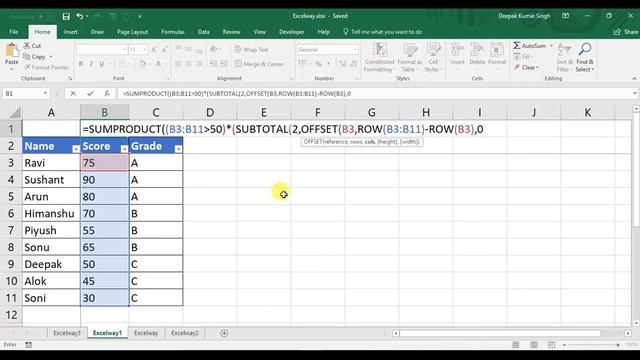Switch to the Data tab
The height and width of the screenshot is (360, 640).
203,32
